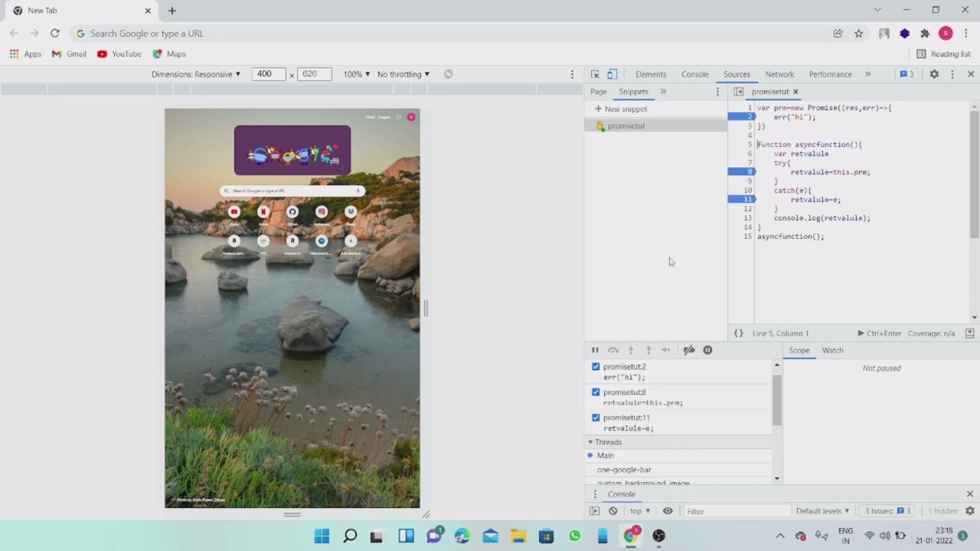Click the step into debugger button
The width and height of the screenshot is (980, 551).
[x=631, y=350]
